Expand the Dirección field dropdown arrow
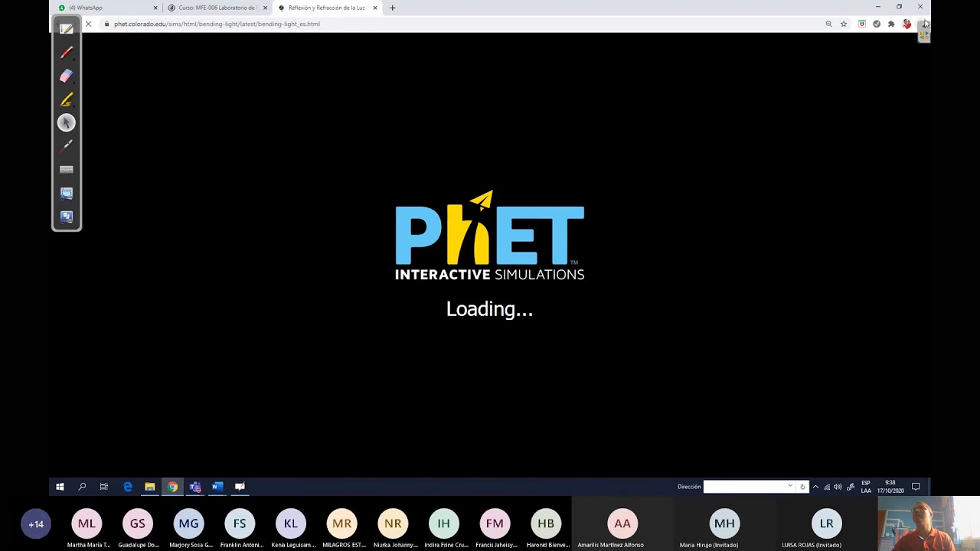 [790, 487]
